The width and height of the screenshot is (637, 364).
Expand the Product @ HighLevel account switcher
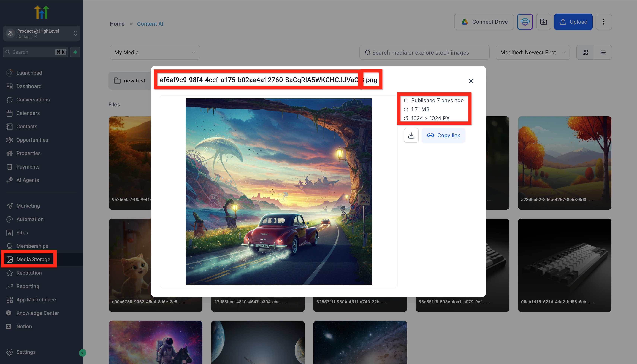[x=42, y=33]
